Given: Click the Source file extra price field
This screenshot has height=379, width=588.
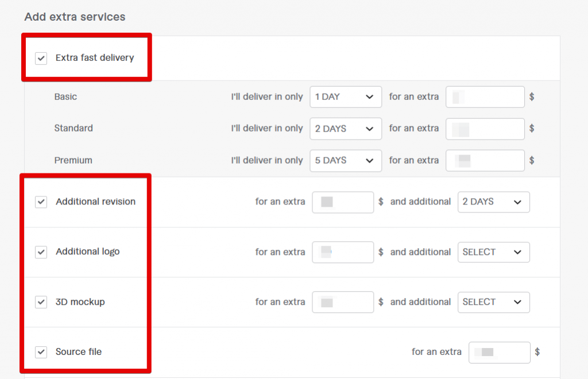Looking at the screenshot, I should click(499, 352).
